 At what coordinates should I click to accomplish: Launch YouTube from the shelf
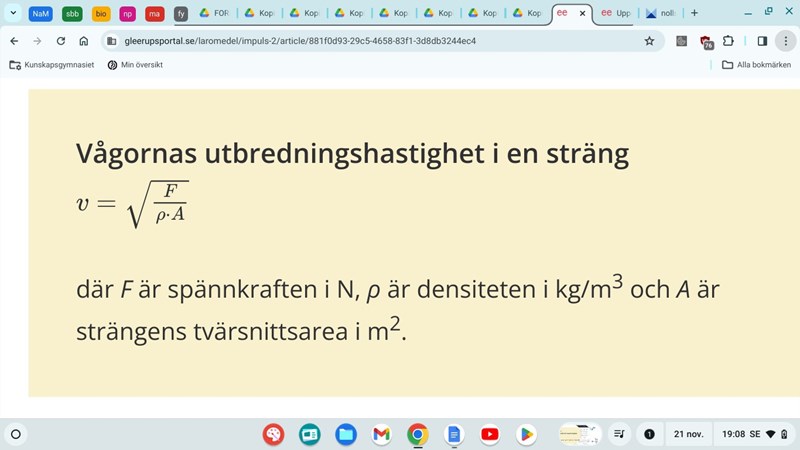[489, 434]
